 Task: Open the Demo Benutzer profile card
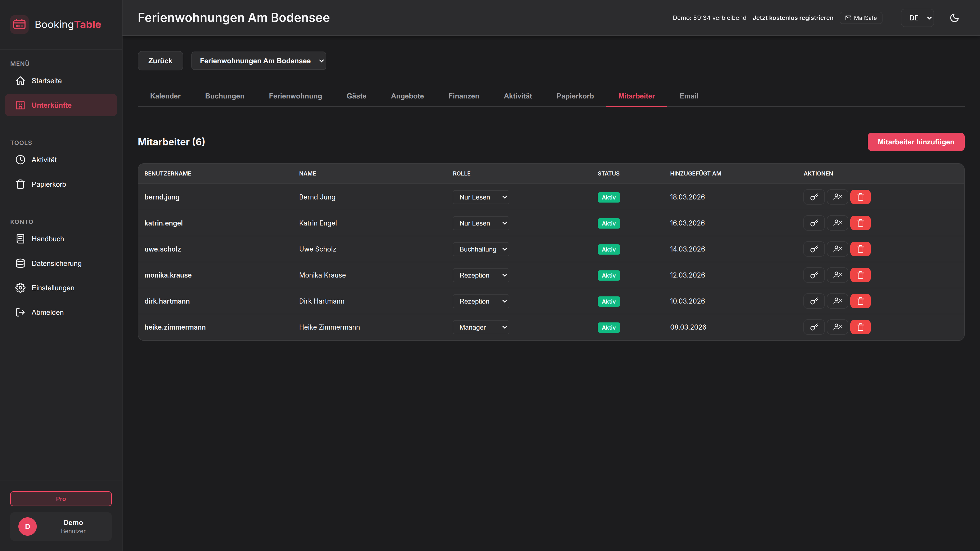[x=61, y=527]
